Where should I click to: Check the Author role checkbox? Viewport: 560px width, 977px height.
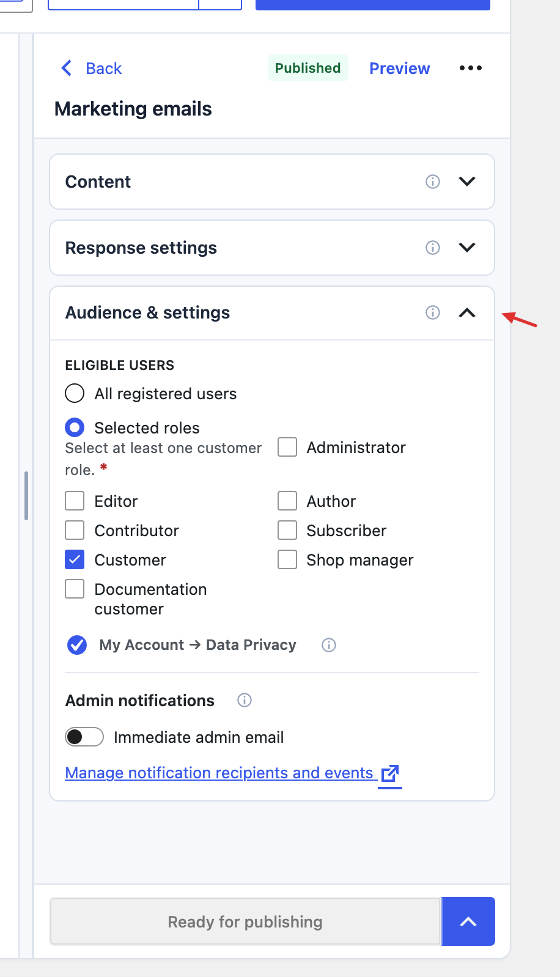287,501
